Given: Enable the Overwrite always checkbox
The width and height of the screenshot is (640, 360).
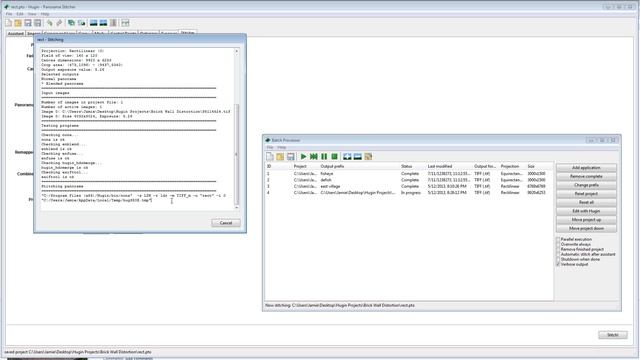Looking at the screenshot, I should point(558,244).
